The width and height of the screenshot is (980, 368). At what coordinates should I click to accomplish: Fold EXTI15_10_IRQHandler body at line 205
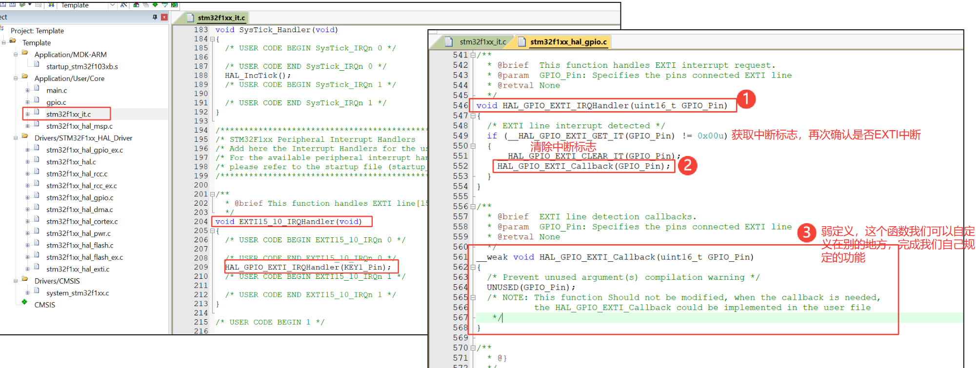coord(212,231)
